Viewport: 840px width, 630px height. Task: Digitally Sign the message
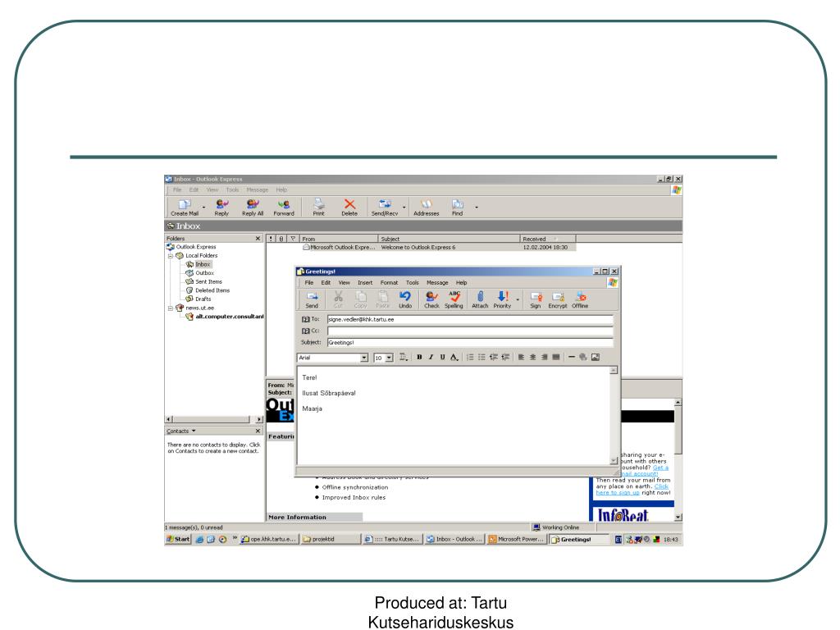point(535,299)
